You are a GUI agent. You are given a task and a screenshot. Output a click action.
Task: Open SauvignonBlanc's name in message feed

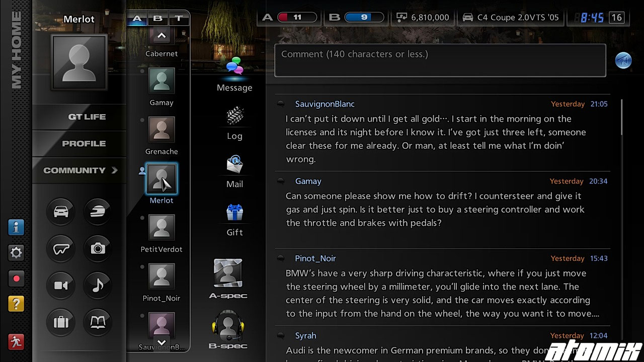(x=325, y=104)
